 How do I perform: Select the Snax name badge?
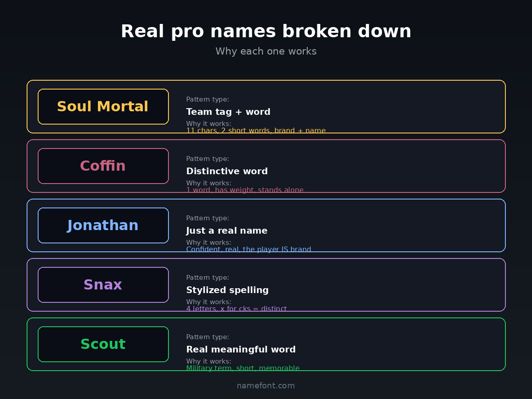[103, 285]
